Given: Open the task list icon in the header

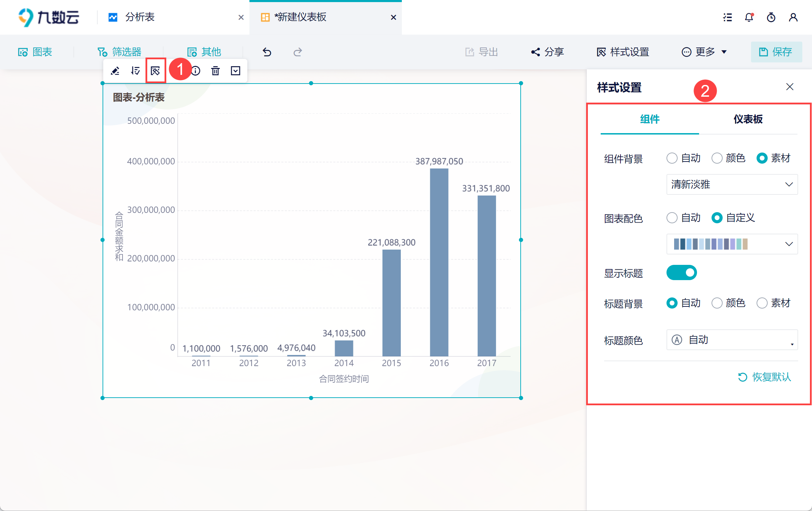Looking at the screenshot, I should pyautogui.click(x=727, y=17).
